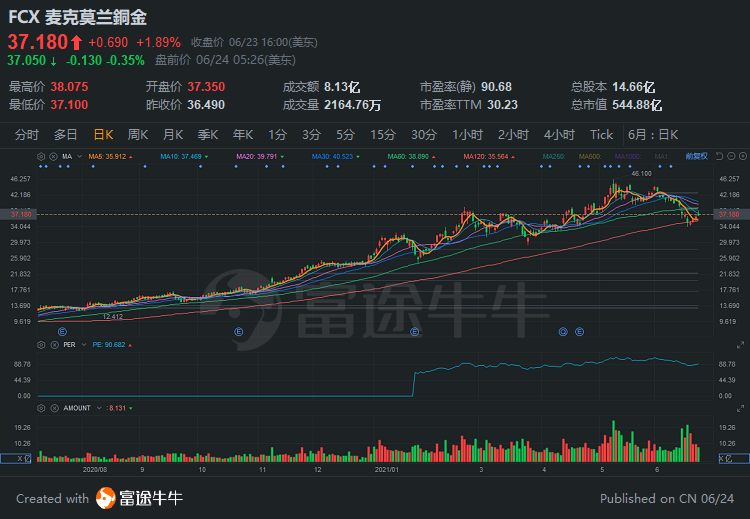Switch to the 1小时 interval tab

467,135
